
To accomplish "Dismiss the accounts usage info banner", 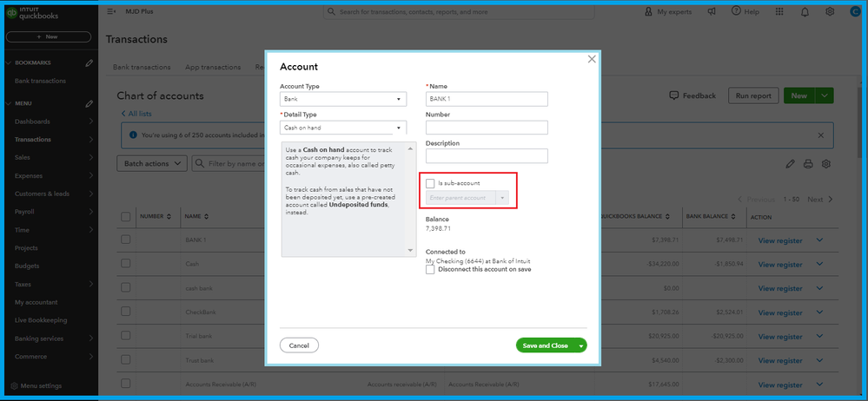I will click(x=820, y=135).
